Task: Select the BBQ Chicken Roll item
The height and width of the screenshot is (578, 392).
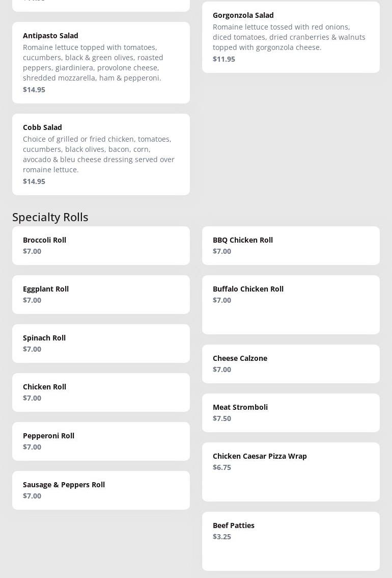Action: point(291,245)
